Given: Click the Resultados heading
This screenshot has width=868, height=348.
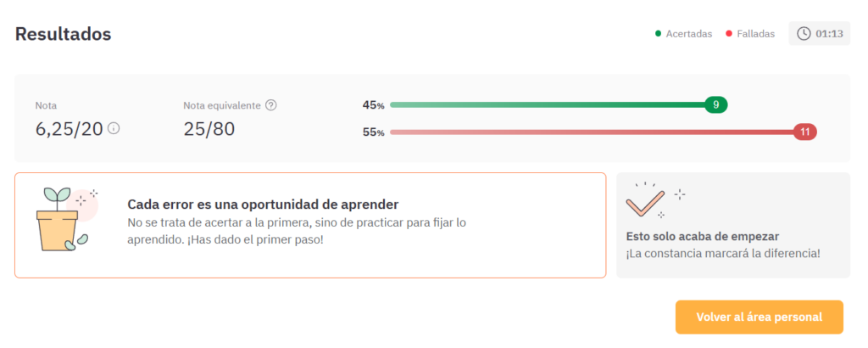Looking at the screenshot, I should (x=63, y=35).
